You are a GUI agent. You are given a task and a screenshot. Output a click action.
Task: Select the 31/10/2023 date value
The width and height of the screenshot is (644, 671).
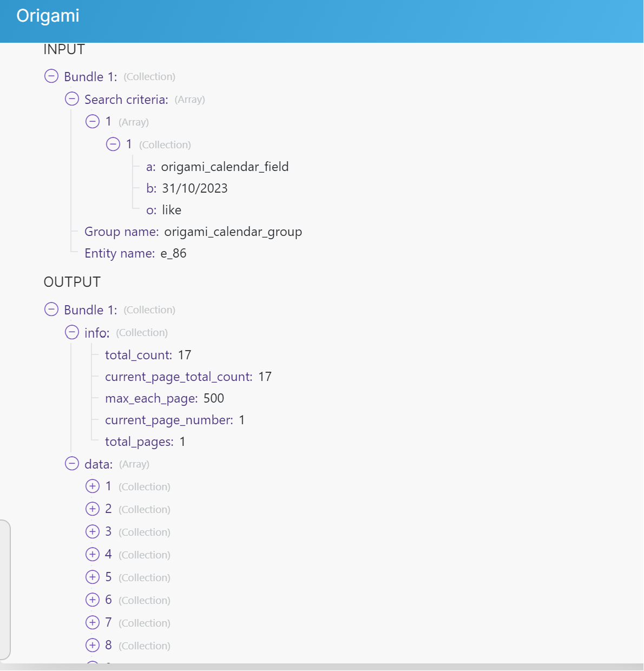tap(195, 188)
